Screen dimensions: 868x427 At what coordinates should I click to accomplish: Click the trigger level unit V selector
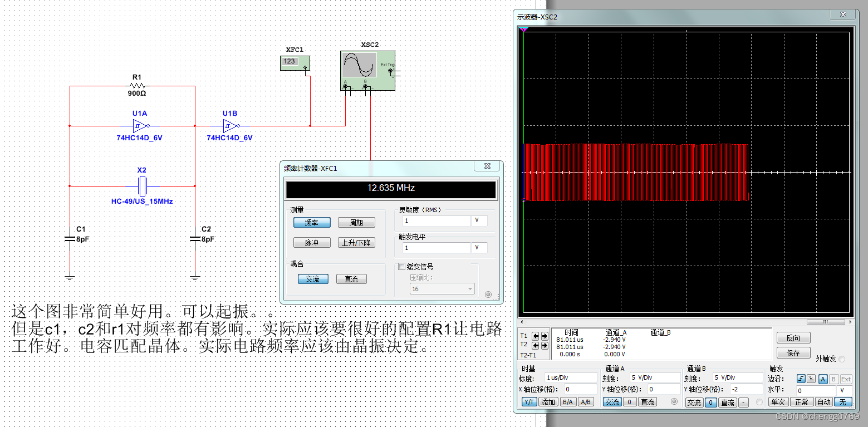click(x=479, y=247)
